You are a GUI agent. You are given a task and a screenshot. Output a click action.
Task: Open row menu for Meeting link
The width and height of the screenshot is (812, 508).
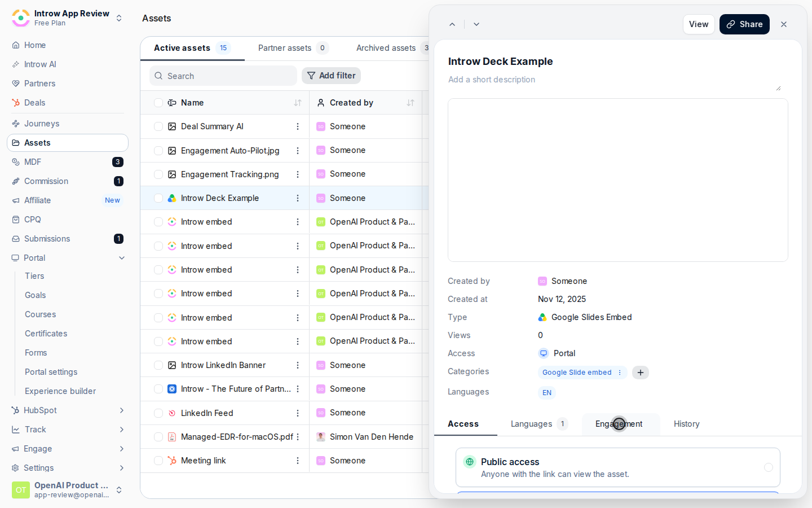pyautogui.click(x=298, y=461)
